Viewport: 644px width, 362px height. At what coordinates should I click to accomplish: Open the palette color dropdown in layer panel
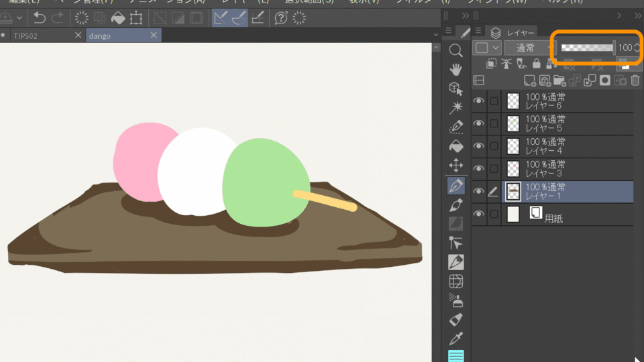487,48
